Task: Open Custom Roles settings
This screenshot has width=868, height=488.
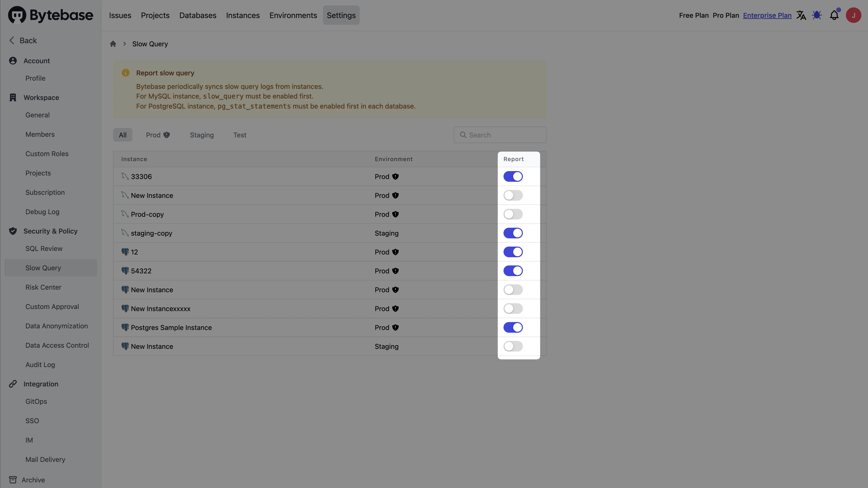Action: [x=47, y=154]
